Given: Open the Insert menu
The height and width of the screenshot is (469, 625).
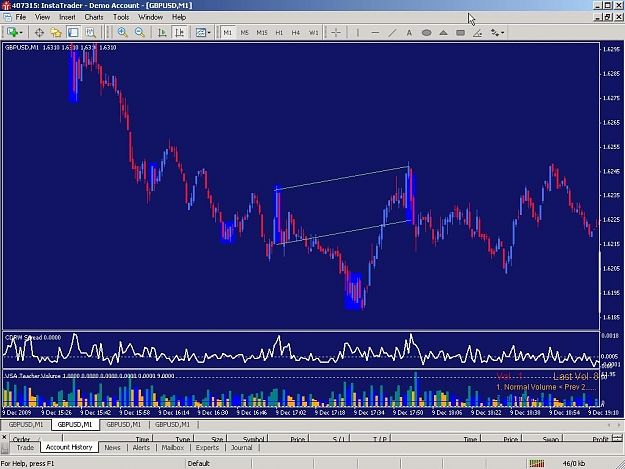Looking at the screenshot, I should point(67,17).
